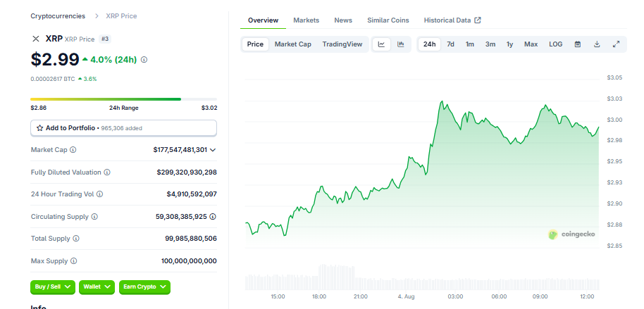The width and height of the screenshot is (644, 309).
Task: Click the Fully Diluted Valuation info icon
Action: [x=107, y=172]
